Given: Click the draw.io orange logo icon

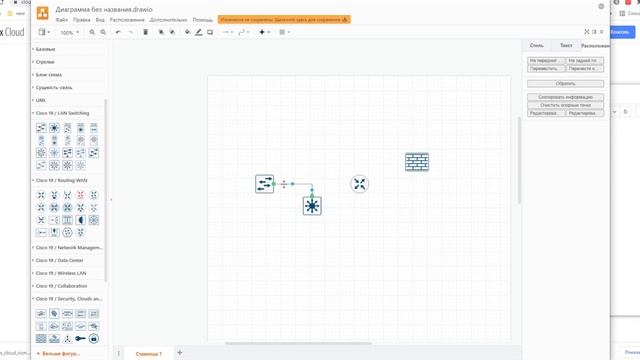Looking at the screenshot, I should point(42,13).
